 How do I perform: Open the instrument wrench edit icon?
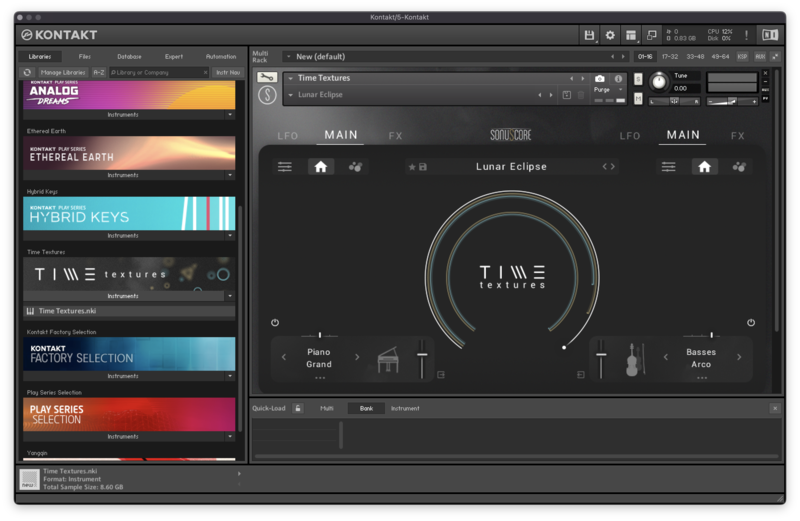coord(267,77)
